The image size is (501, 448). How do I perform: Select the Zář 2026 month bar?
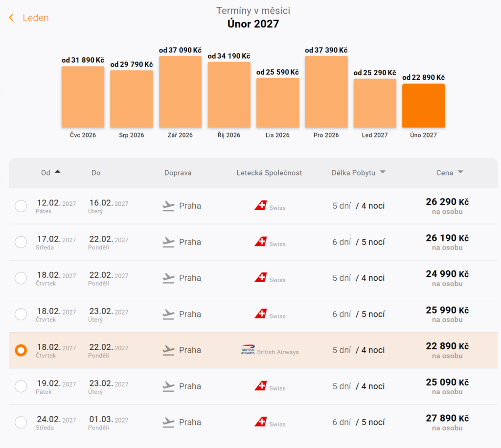coord(180,92)
